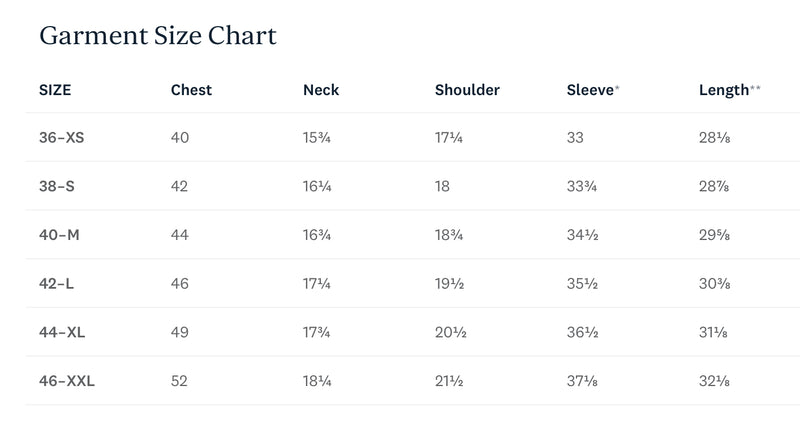Choose the 40–M size row label
The width and height of the screenshot is (800, 437).
(x=59, y=235)
